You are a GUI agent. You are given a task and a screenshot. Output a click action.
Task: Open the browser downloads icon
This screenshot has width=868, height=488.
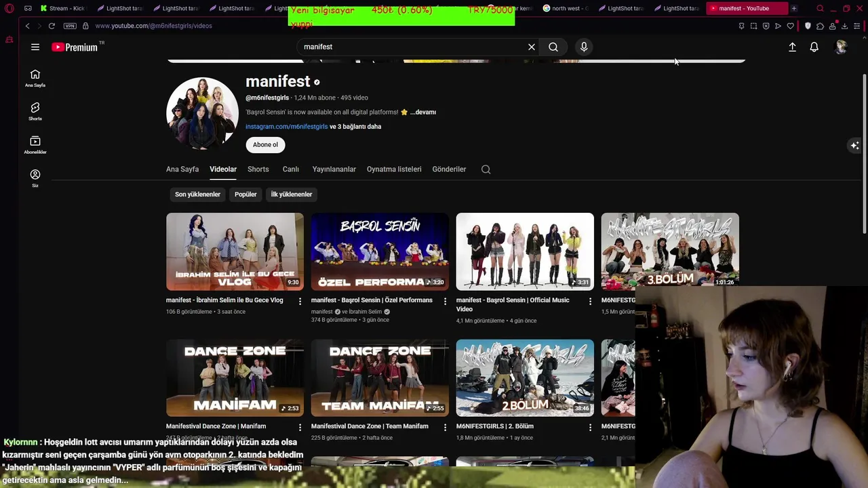[844, 26]
